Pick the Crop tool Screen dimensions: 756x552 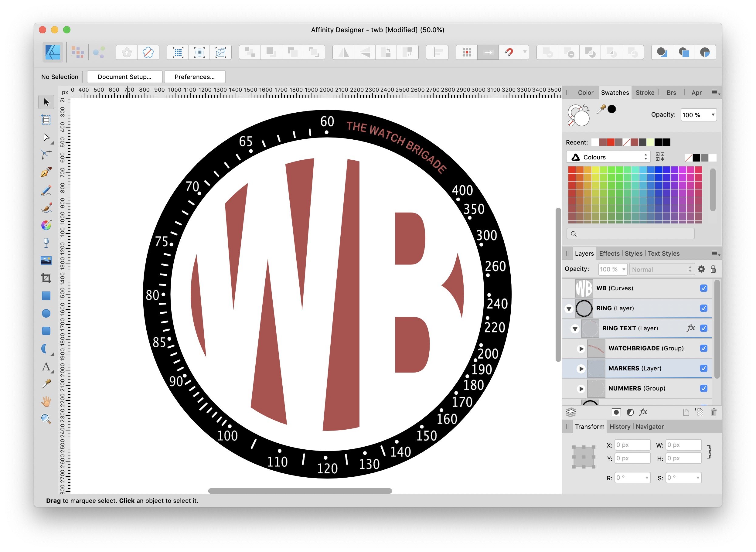click(46, 278)
